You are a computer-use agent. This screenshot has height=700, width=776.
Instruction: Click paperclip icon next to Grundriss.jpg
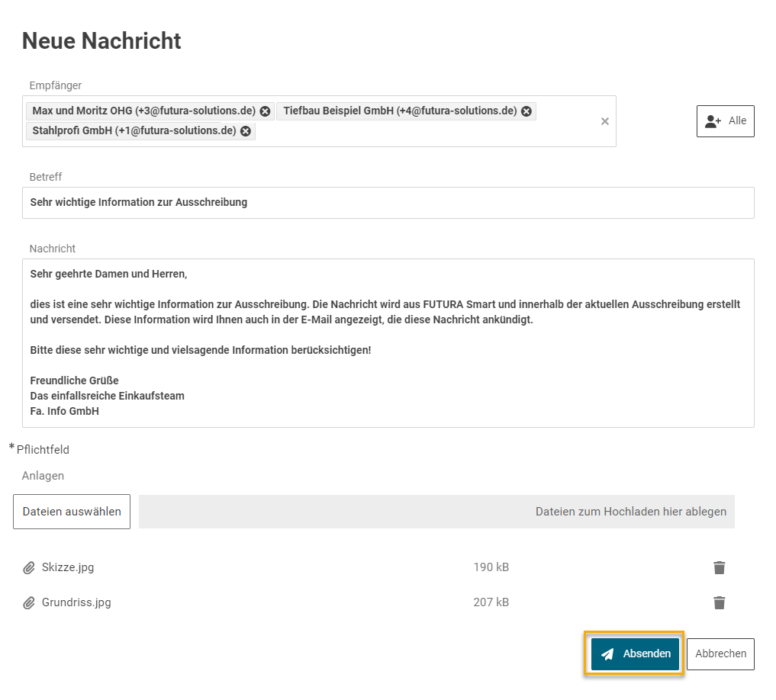coord(29,603)
